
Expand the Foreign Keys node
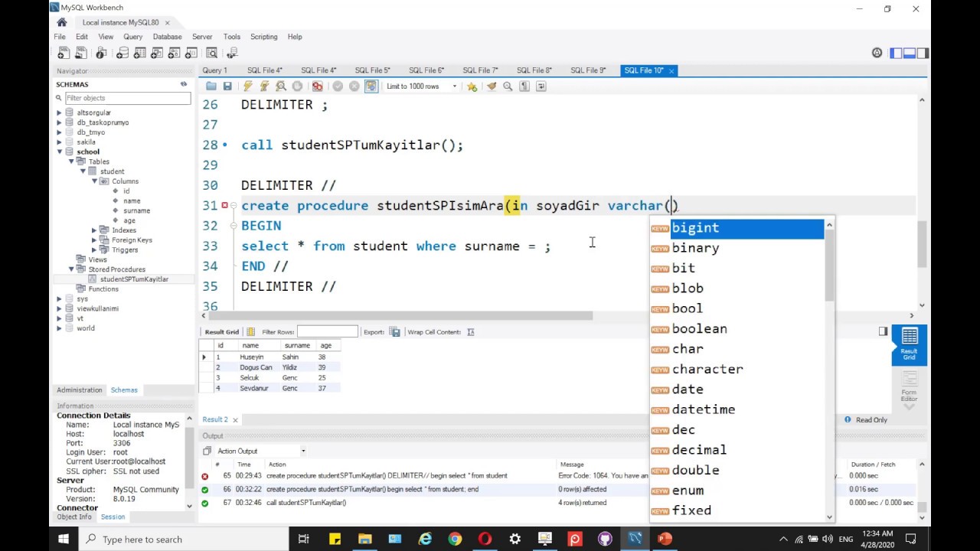click(95, 240)
